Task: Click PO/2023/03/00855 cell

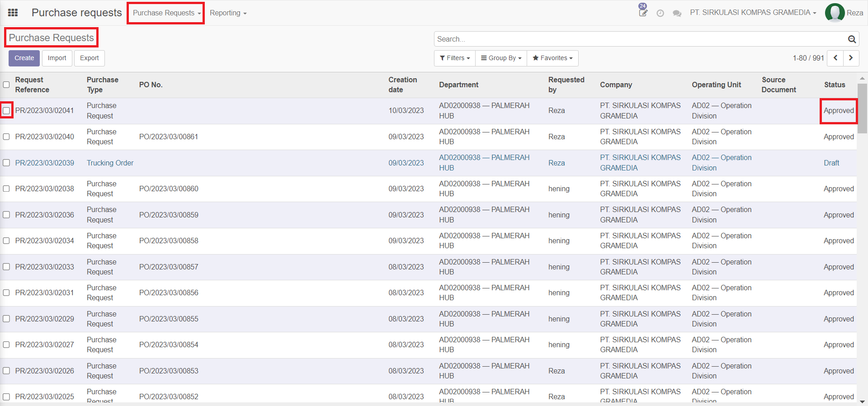Action: click(x=169, y=319)
